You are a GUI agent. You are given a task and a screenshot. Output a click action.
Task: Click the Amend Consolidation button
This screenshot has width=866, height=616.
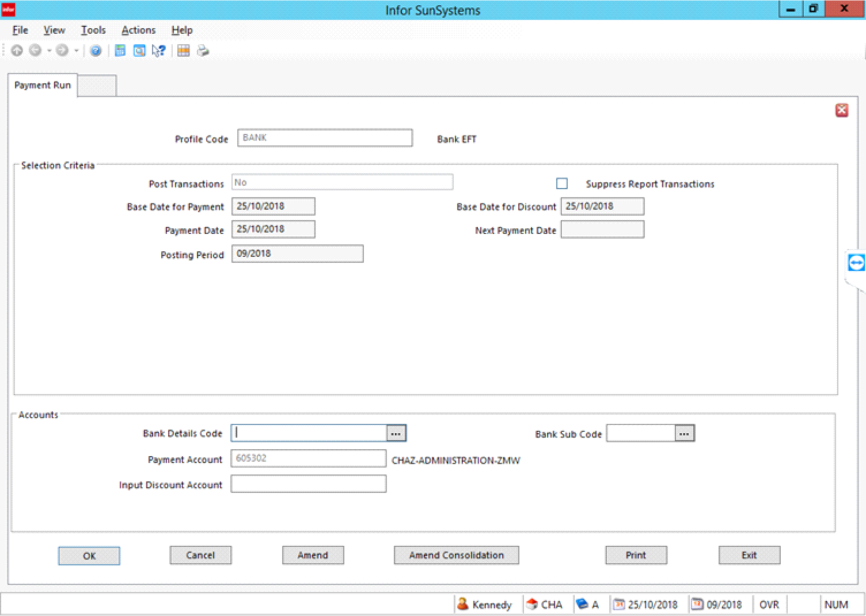coord(456,555)
